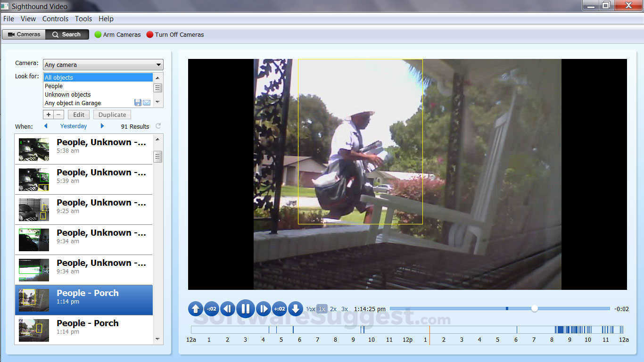Enable half-speed playback
This screenshot has height=362, width=644.
(311, 309)
